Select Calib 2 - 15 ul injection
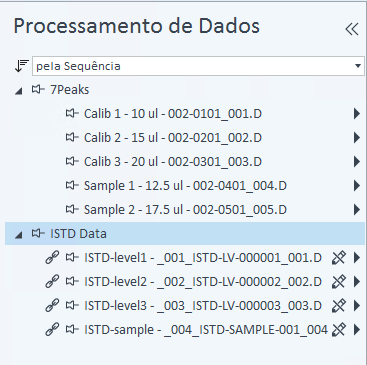Viewport: 367px width, 365px height. (x=173, y=138)
